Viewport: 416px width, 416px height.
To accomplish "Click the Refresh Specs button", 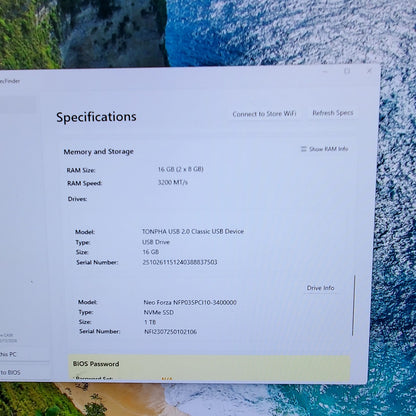I will click(333, 113).
